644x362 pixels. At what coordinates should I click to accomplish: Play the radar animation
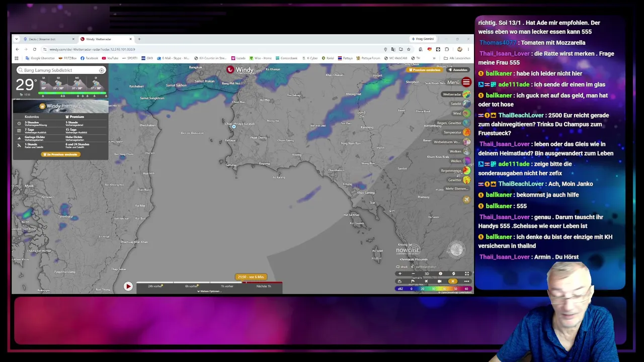click(128, 286)
